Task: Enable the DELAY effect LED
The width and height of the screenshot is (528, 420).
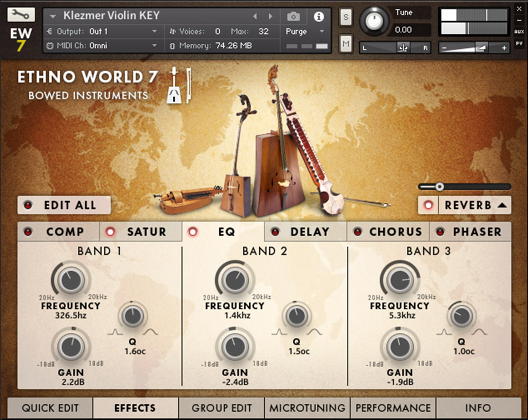Action: pyautogui.click(x=275, y=232)
